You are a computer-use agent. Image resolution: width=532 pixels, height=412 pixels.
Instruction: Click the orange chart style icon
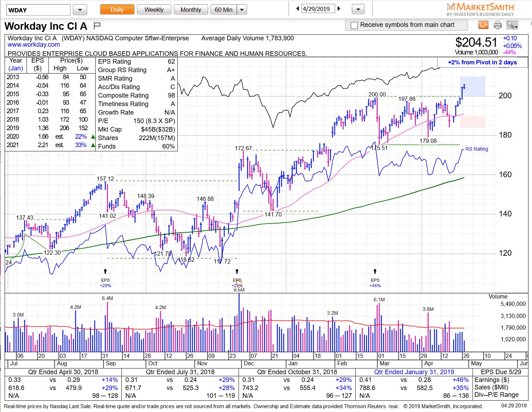click(x=483, y=25)
